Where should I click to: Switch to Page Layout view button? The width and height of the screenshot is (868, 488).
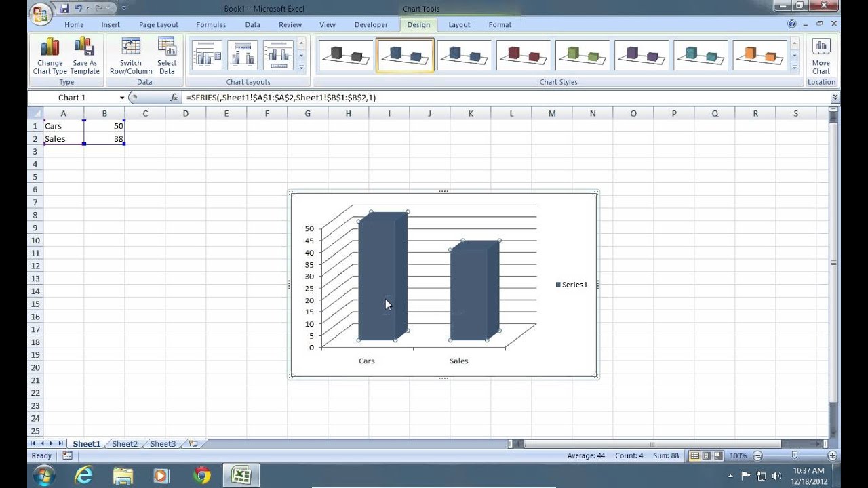click(x=706, y=455)
